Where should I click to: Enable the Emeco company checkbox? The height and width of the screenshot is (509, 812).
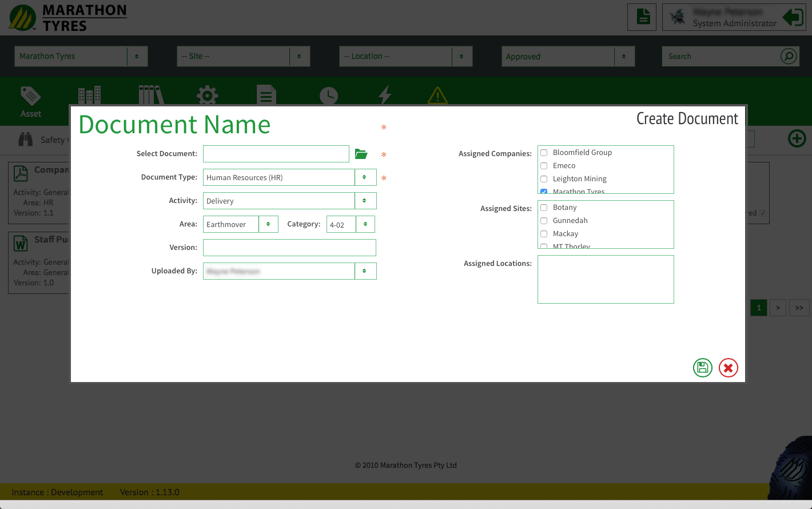pyautogui.click(x=544, y=166)
